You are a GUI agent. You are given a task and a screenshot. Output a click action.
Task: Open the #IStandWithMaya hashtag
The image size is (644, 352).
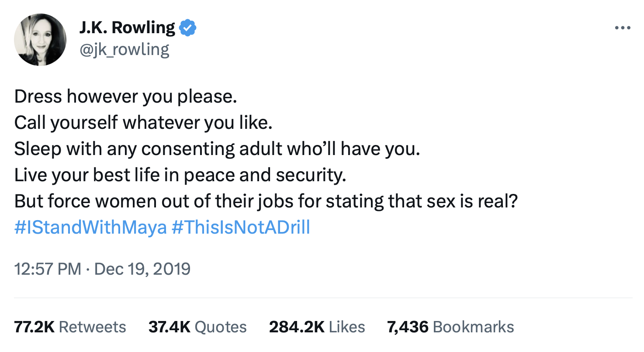[x=90, y=228]
